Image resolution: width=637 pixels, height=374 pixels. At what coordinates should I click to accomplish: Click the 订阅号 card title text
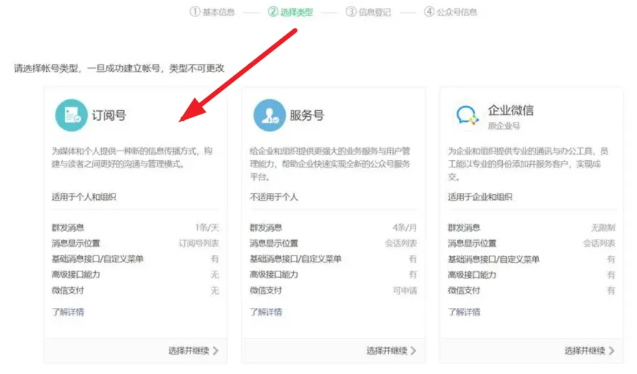[109, 115]
